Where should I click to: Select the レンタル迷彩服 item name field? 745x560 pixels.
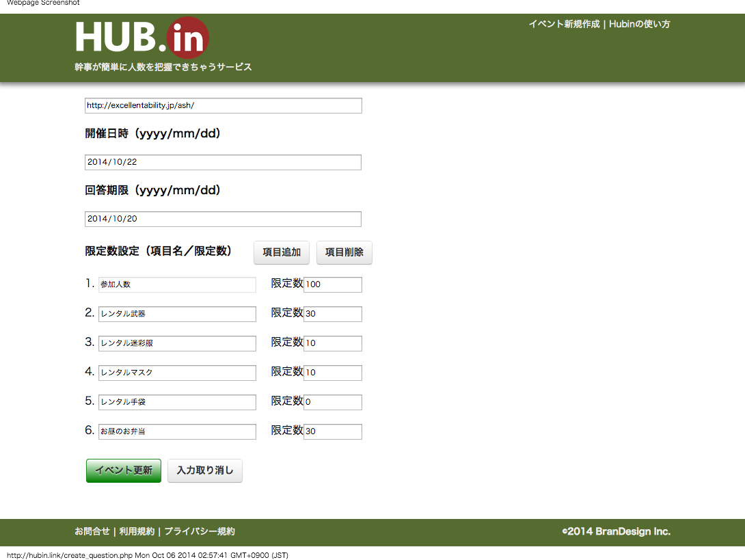177,343
